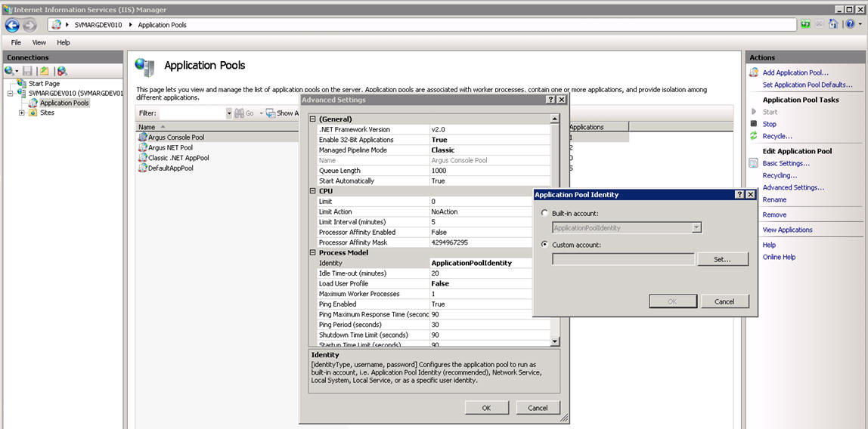
Task: Click the Recycle icon in Actions pane
Action: point(753,136)
